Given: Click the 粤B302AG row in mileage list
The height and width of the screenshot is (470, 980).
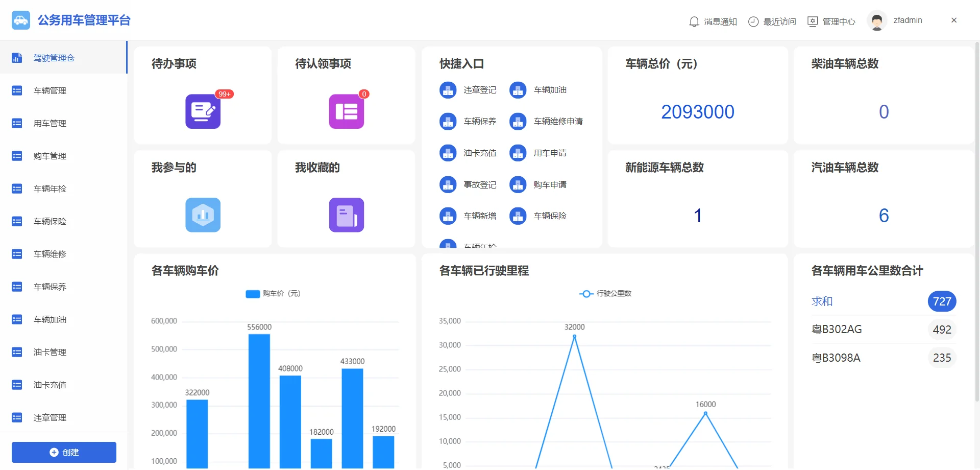Looking at the screenshot, I should [x=884, y=330].
